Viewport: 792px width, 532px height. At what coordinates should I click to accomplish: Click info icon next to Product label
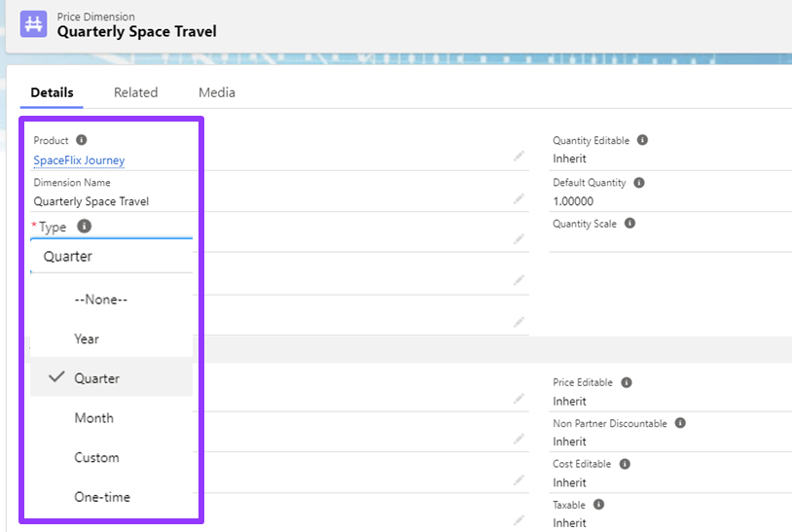(82, 140)
